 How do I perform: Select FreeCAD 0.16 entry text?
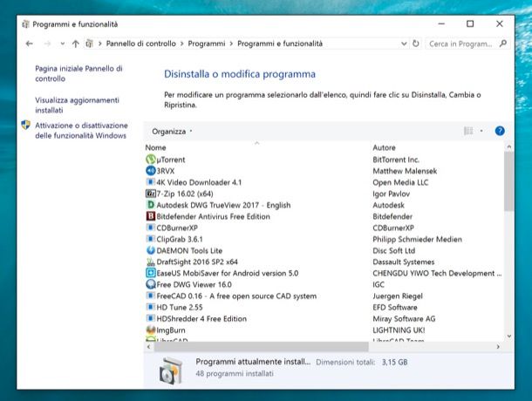pyautogui.click(x=236, y=296)
